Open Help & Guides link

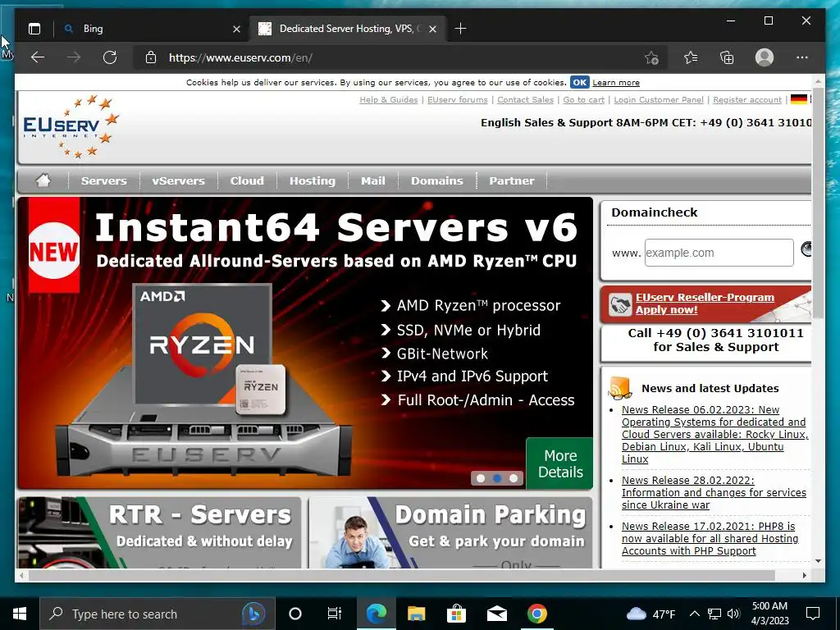click(x=388, y=99)
